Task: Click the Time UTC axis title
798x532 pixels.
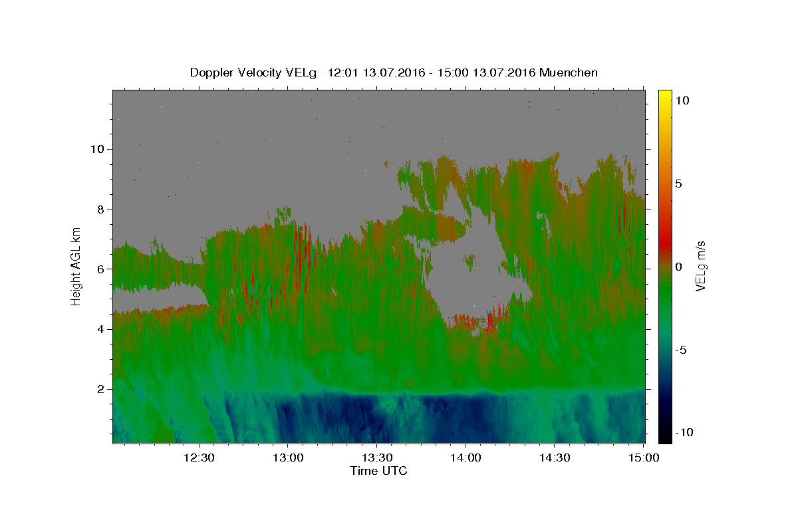Action: 378,471
